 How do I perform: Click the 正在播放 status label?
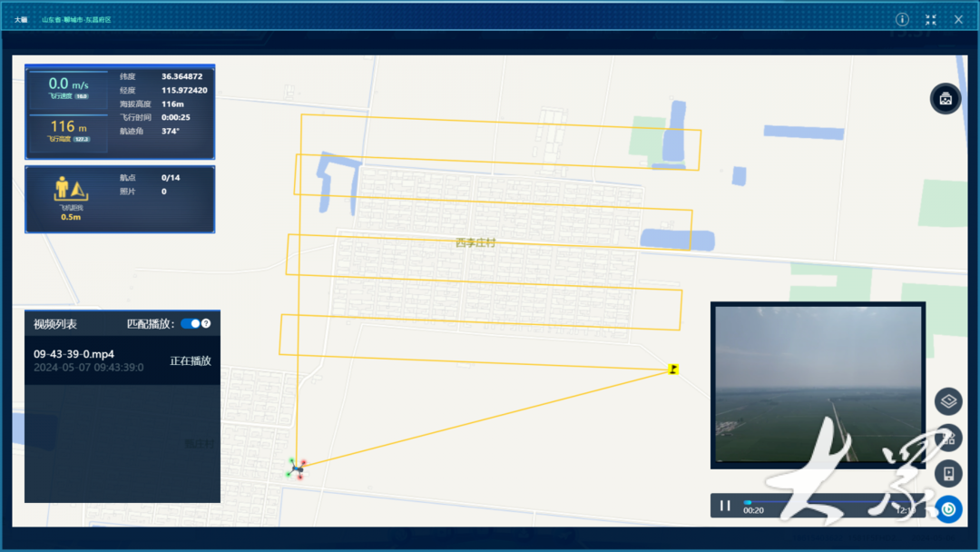click(191, 360)
